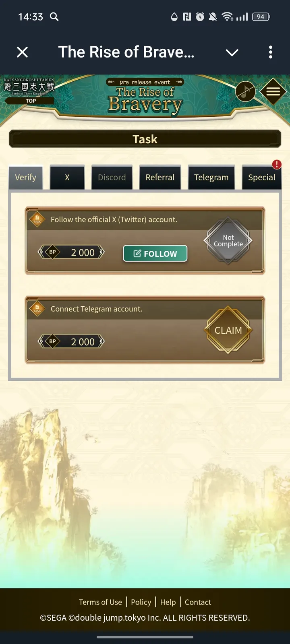Click the green FOLLOW button
This screenshot has width=290, height=644.
(155, 254)
